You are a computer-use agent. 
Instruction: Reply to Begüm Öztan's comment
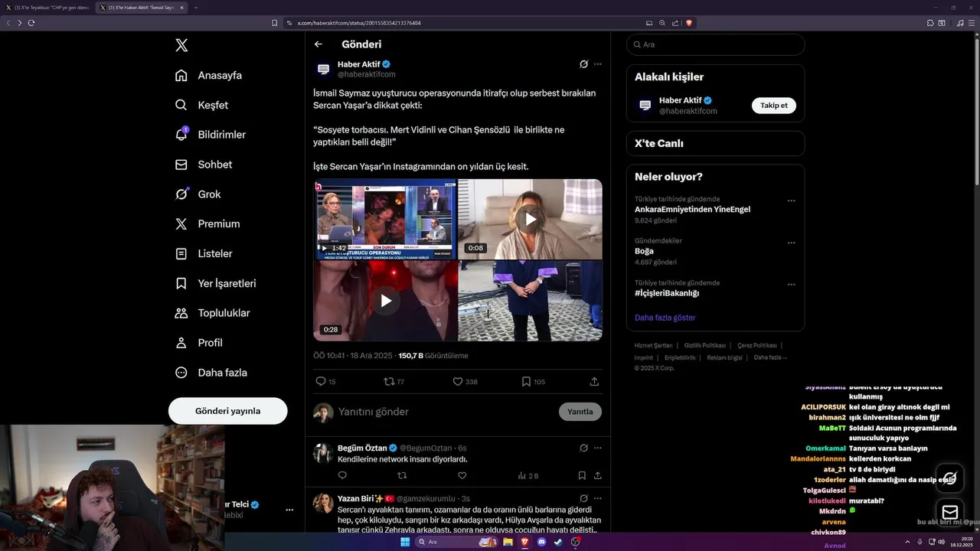point(342,476)
